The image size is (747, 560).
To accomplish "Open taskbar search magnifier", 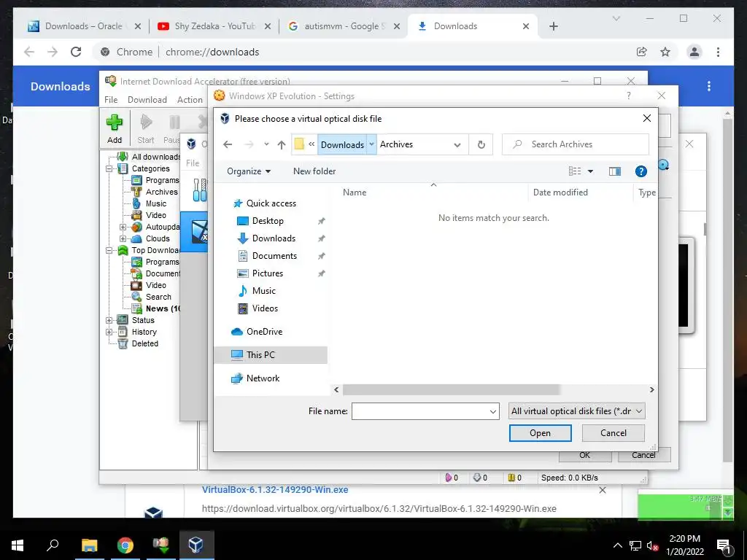I will coord(53,545).
